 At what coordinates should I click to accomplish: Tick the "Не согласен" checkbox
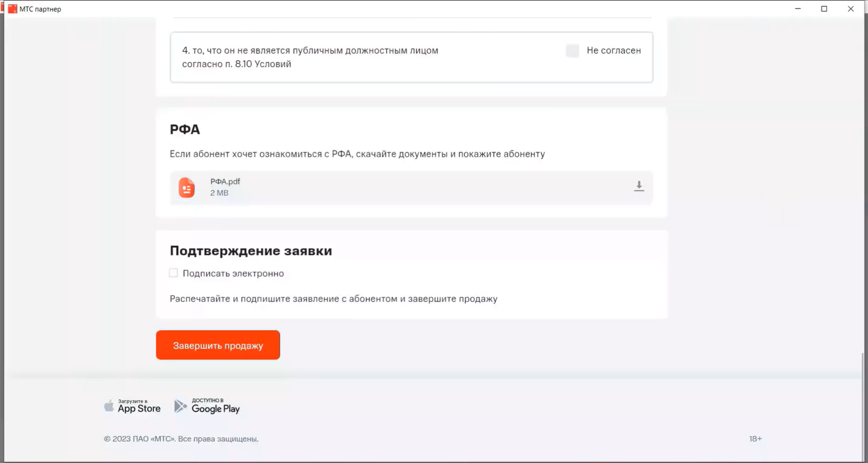572,50
